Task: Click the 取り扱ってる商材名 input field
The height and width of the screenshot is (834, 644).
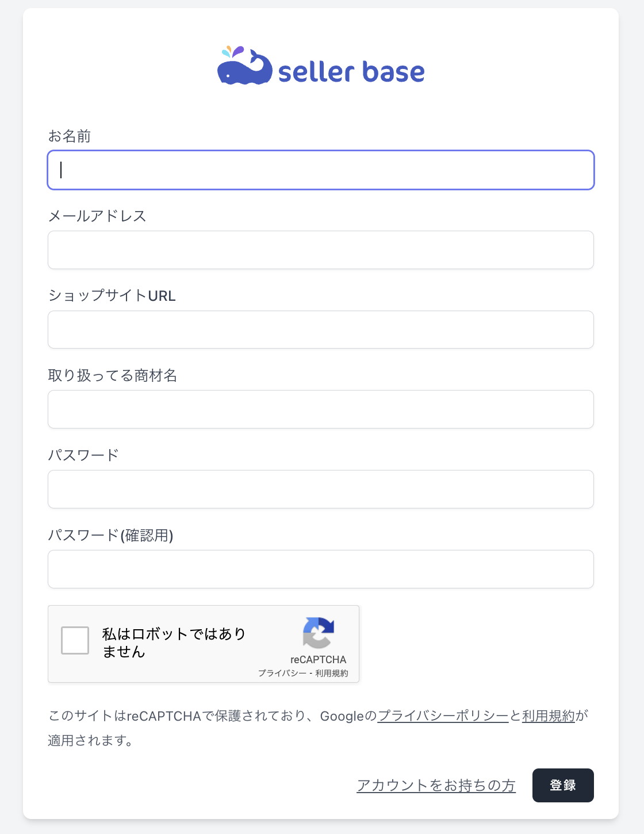Action: tap(320, 409)
